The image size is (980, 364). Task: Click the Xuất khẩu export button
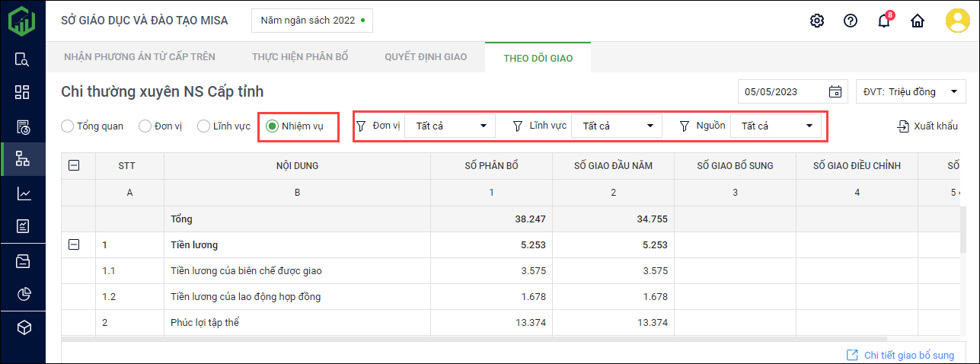pyautogui.click(x=927, y=126)
